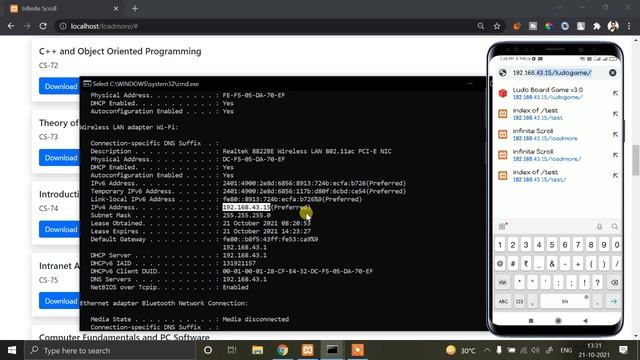Click the page vertical scrollbar thumb
The width and height of the screenshot is (640, 360).
coord(636,160)
